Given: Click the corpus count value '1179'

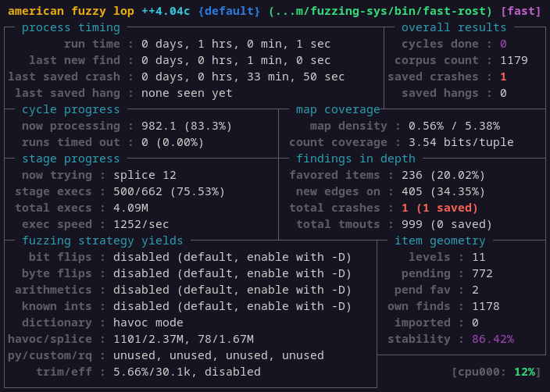Looking at the screenshot, I should (514, 60).
